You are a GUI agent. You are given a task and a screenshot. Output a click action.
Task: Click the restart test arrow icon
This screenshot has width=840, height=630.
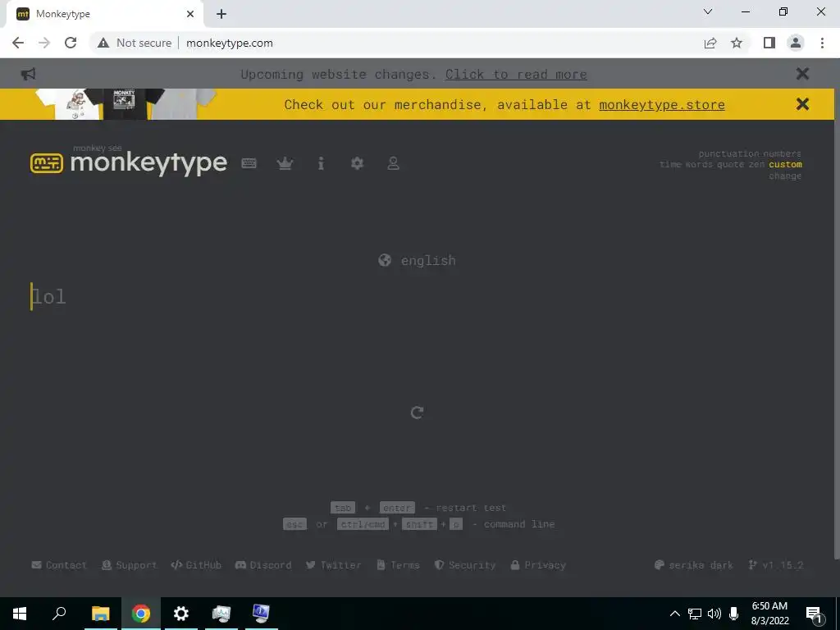(417, 412)
